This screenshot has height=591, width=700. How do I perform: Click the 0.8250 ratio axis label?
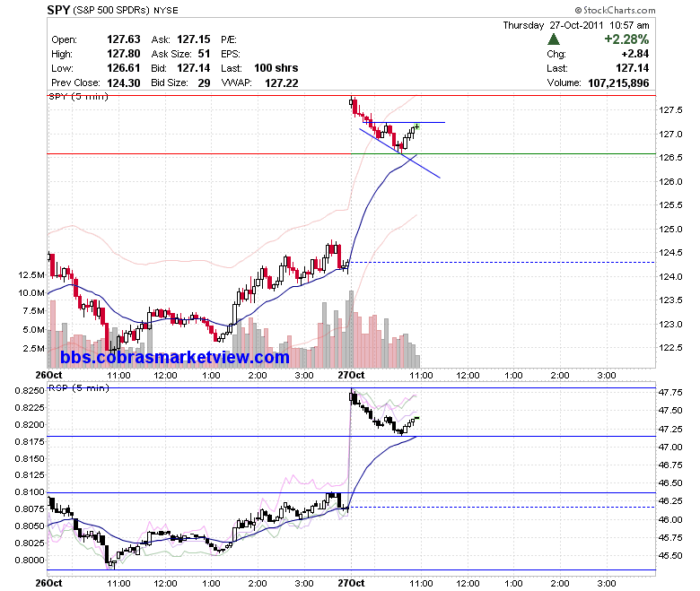30,391
